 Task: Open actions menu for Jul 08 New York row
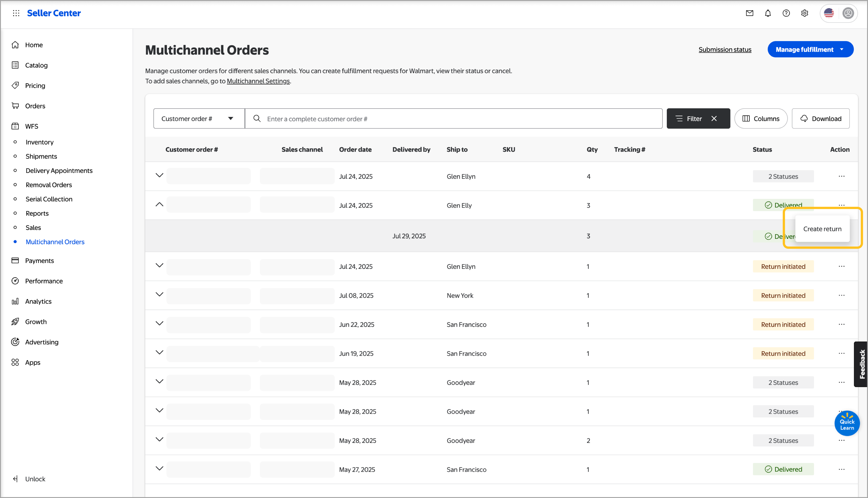(x=841, y=295)
